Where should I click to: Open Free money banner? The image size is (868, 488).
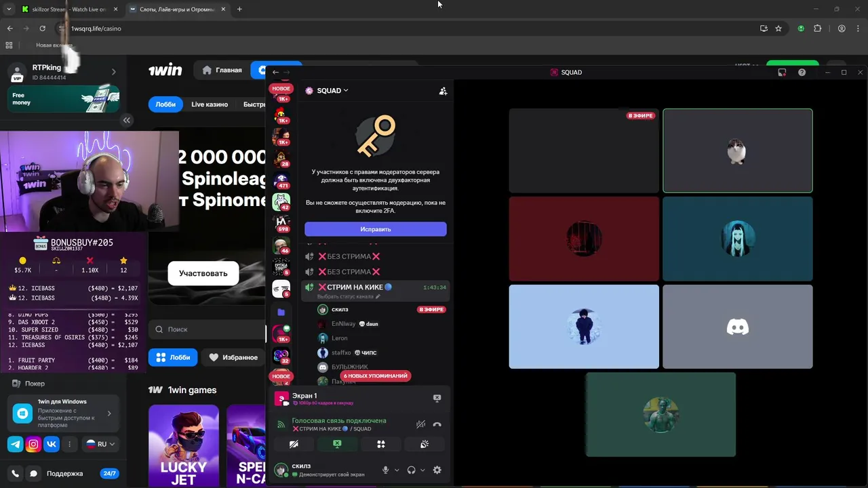pos(64,99)
